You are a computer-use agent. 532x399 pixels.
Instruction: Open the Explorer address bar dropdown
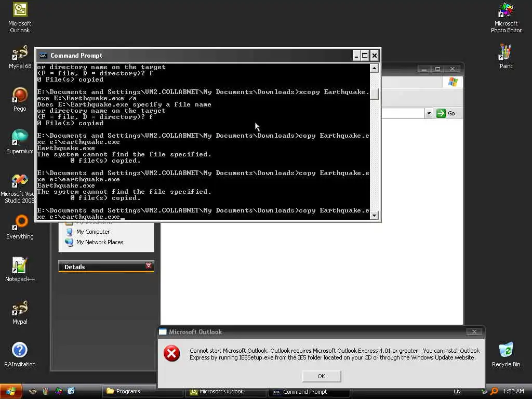[429, 113]
